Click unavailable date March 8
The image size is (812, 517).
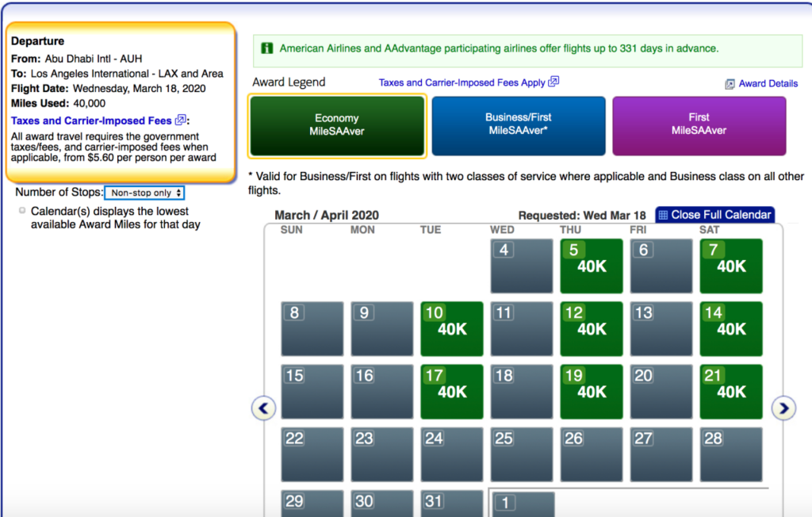(312, 328)
